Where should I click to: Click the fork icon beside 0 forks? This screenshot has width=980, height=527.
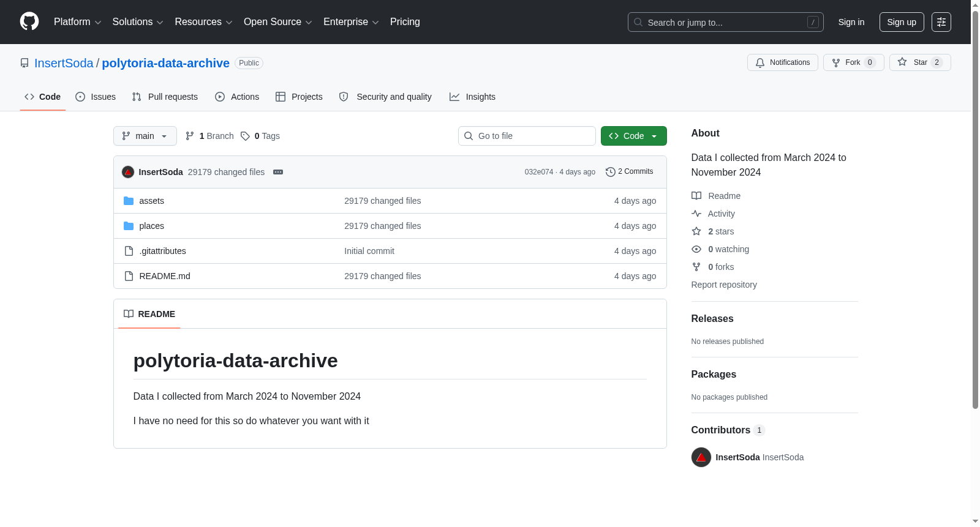696,267
